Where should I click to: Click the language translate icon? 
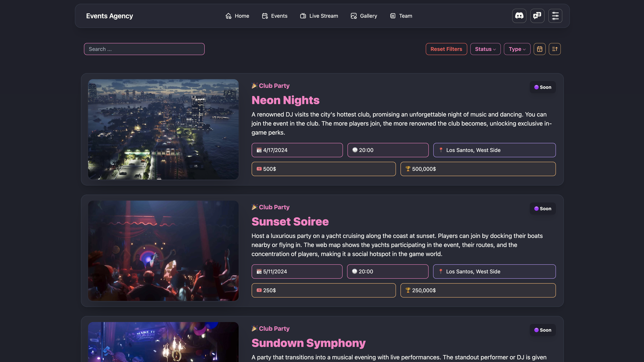pyautogui.click(x=537, y=16)
